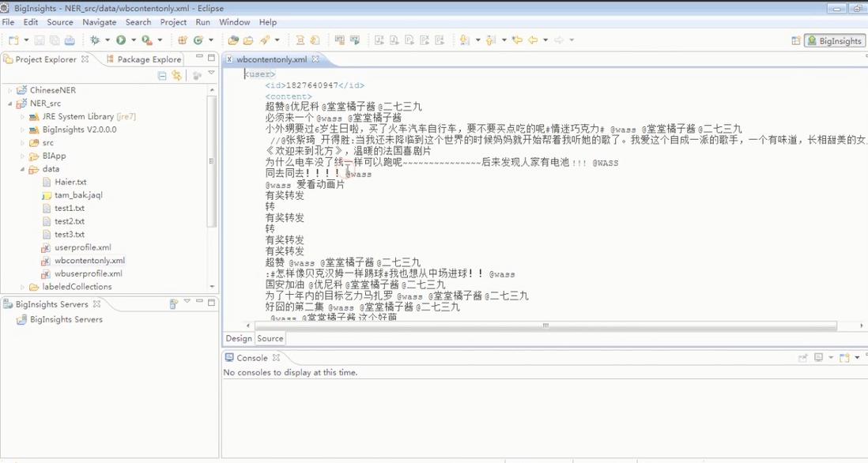868x463 pixels.
Task: Switch to Package Explorer tab
Action: pyautogui.click(x=144, y=59)
